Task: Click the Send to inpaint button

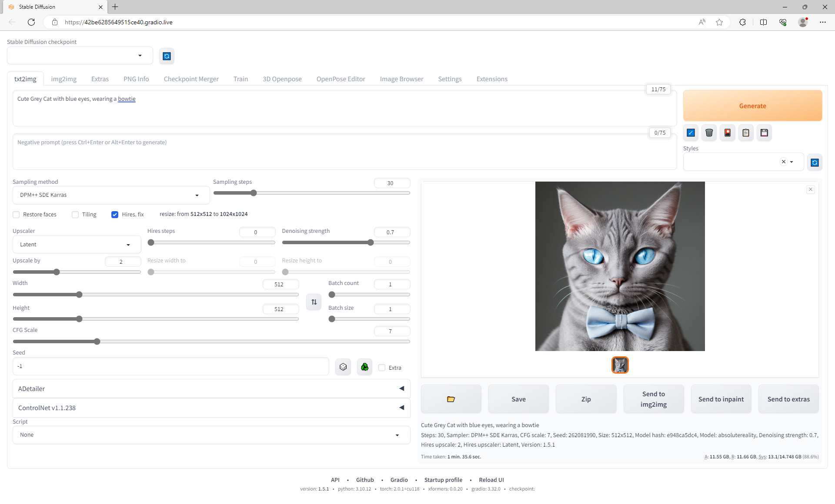Action: [721, 399]
